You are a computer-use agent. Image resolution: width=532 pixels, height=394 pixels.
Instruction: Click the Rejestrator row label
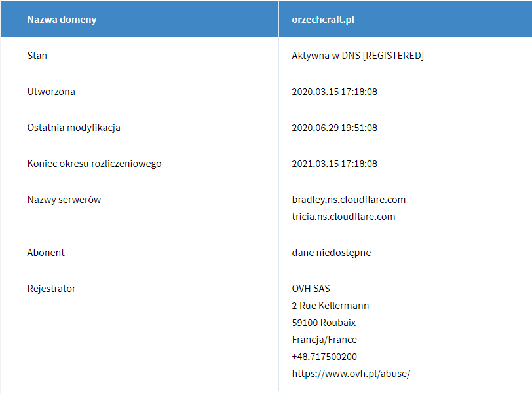pos(51,289)
